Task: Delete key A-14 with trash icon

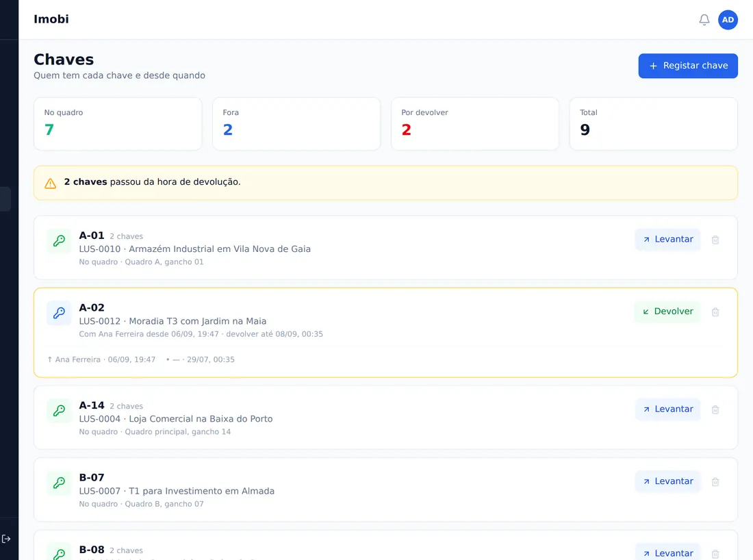Action: (x=715, y=409)
